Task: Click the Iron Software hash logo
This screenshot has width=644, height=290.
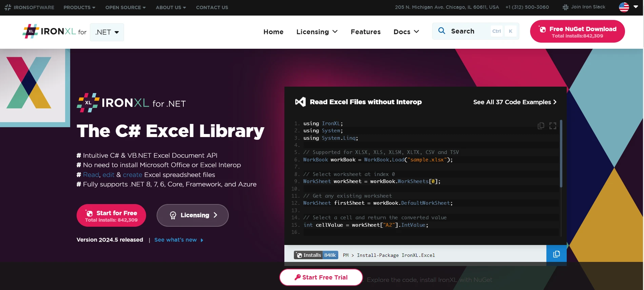Action: (7, 7)
